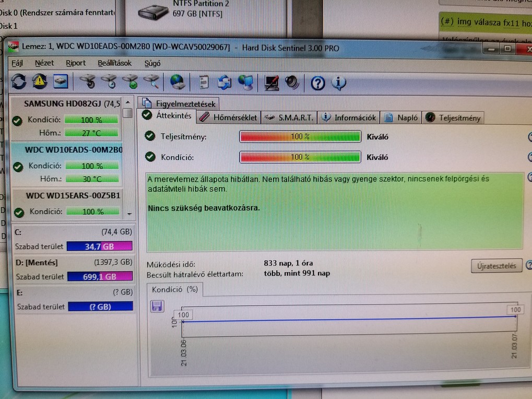Open the Súgó menu

(x=152, y=63)
